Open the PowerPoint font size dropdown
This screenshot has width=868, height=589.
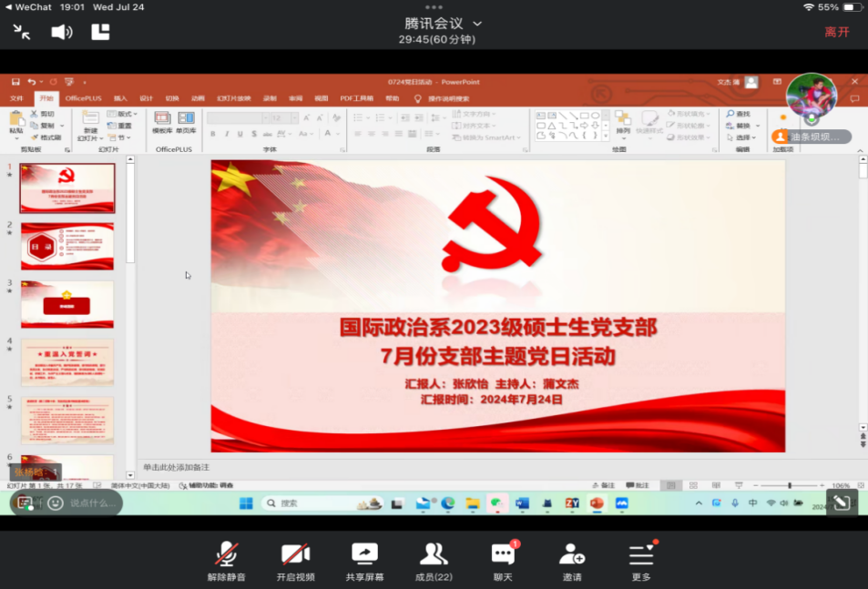(x=293, y=118)
